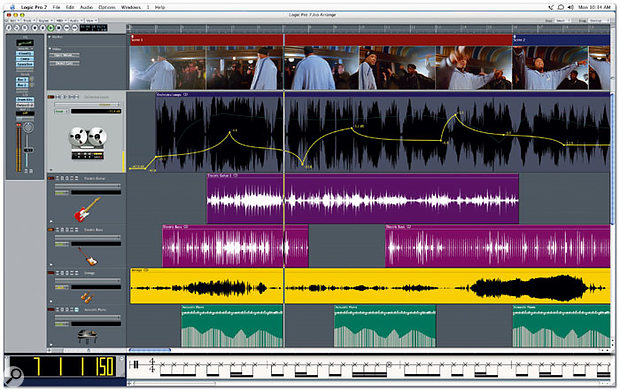
Task: Click the first video thumbnail frame
Action: point(168,68)
